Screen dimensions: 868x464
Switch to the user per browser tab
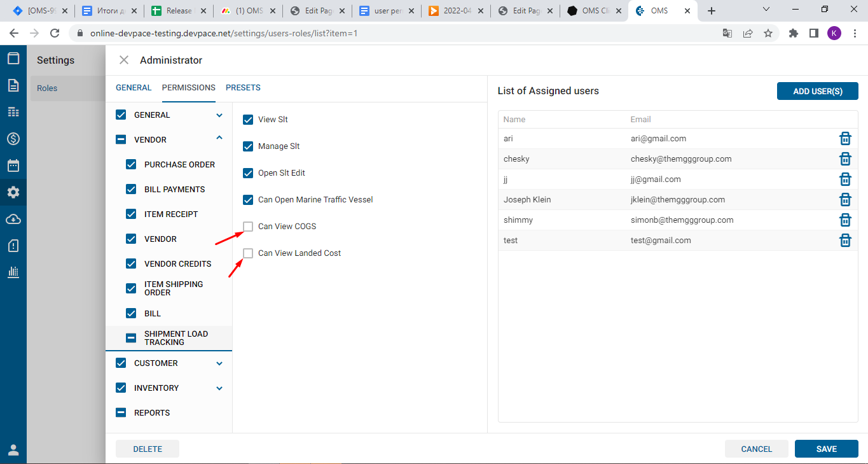(x=386, y=11)
